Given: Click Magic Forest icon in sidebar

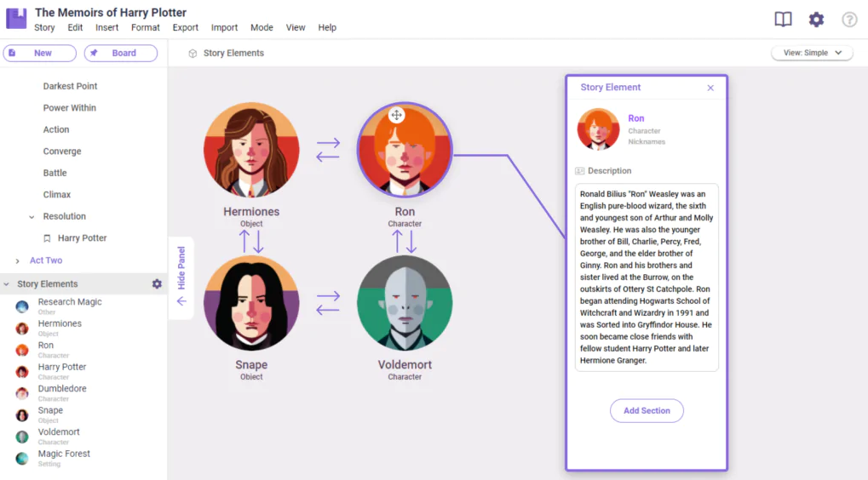Looking at the screenshot, I should pos(22,459).
